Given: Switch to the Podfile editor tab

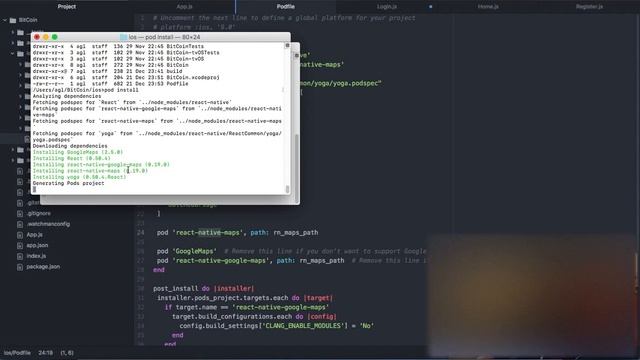Looking at the screenshot, I should [286, 7].
